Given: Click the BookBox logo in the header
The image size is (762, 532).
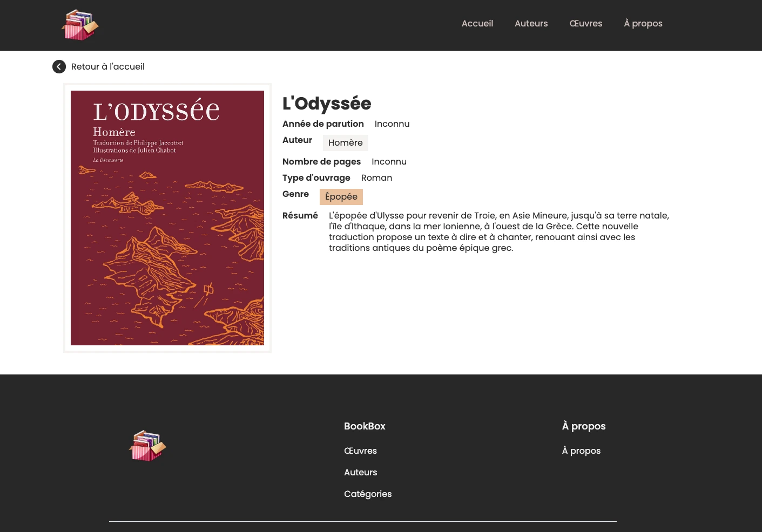Looking at the screenshot, I should point(80,25).
